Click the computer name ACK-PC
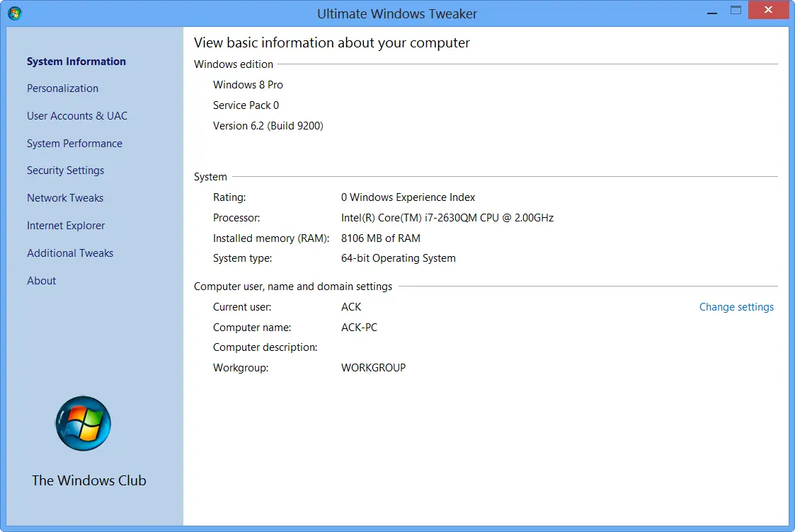The height and width of the screenshot is (532, 795). (359, 328)
